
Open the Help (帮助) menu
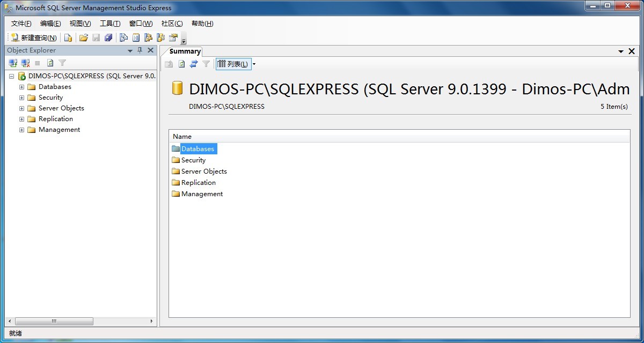click(x=202, y=24)
